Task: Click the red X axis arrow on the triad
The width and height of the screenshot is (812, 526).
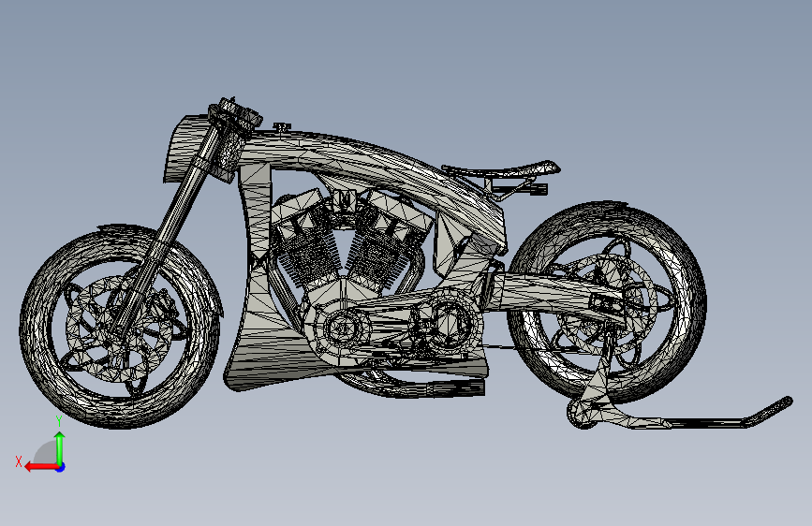Action: pos(41,467)
